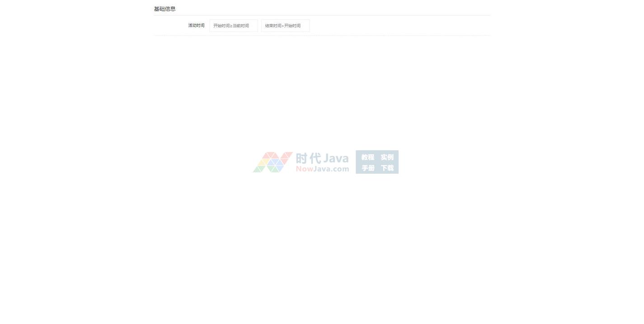This screenshot has height=324, width=644.
Task: Click the NowJava triangular mosaic logo
Action: [273, 162]
